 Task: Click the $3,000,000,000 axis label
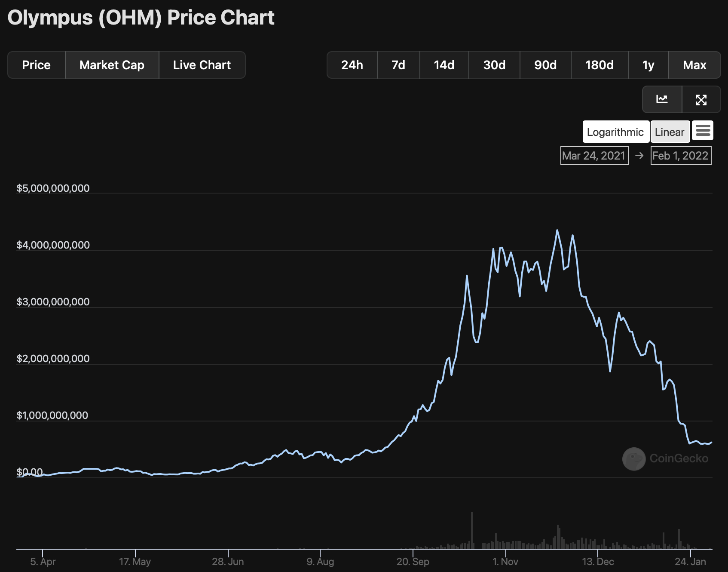pos(53,302)
